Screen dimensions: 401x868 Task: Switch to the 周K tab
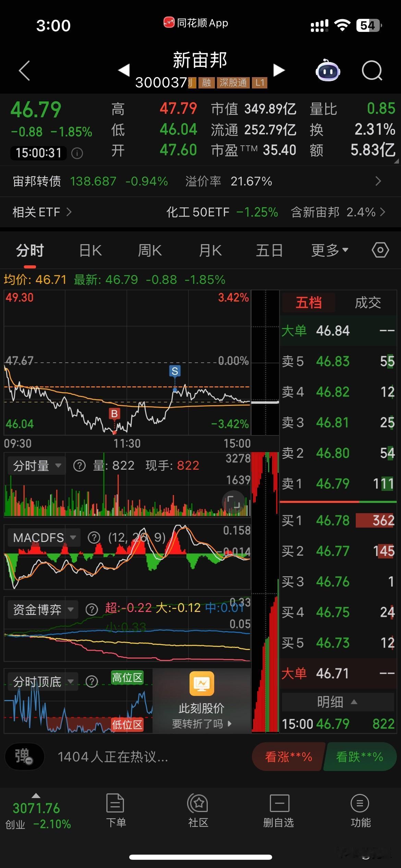click(150, 251)
